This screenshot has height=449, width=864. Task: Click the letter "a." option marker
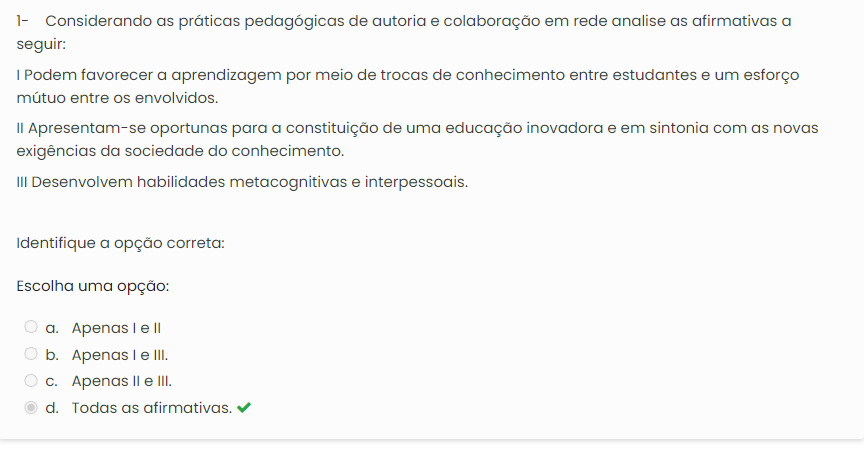click(x=51, y=327)
